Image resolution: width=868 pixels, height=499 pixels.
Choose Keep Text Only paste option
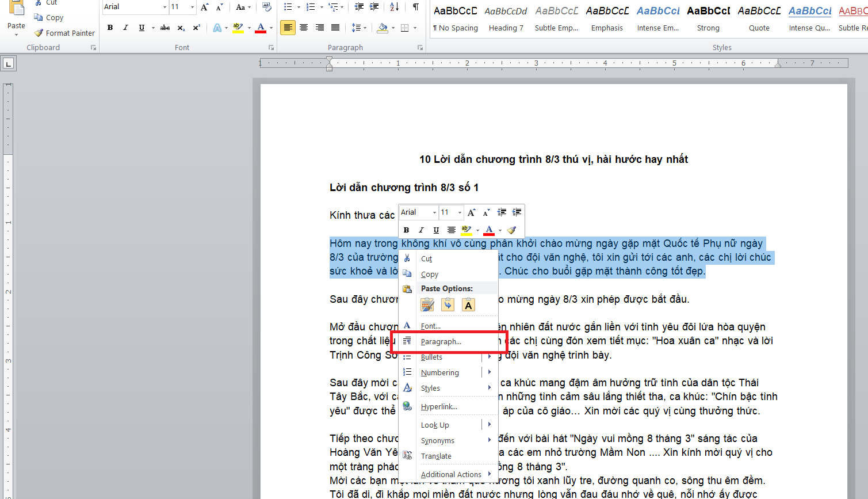tap(468, 304)
